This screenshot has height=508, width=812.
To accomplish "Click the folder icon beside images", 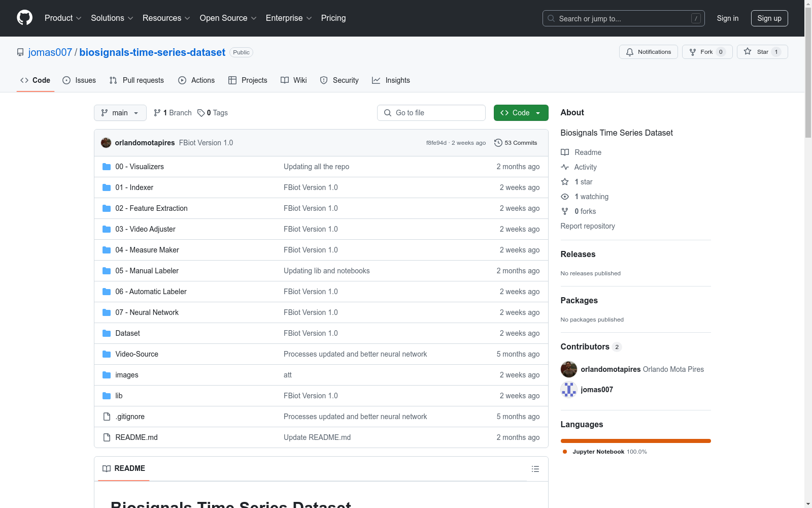I will click(107, 375).
